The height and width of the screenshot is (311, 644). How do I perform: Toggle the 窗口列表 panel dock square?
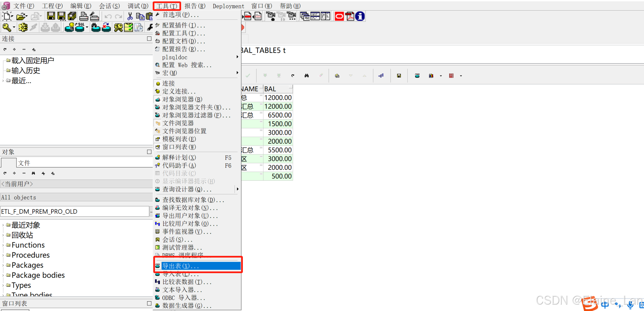pos(149,303)
